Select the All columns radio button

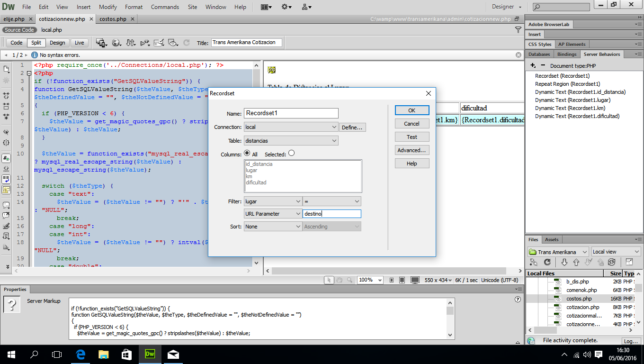click(247, 154)
